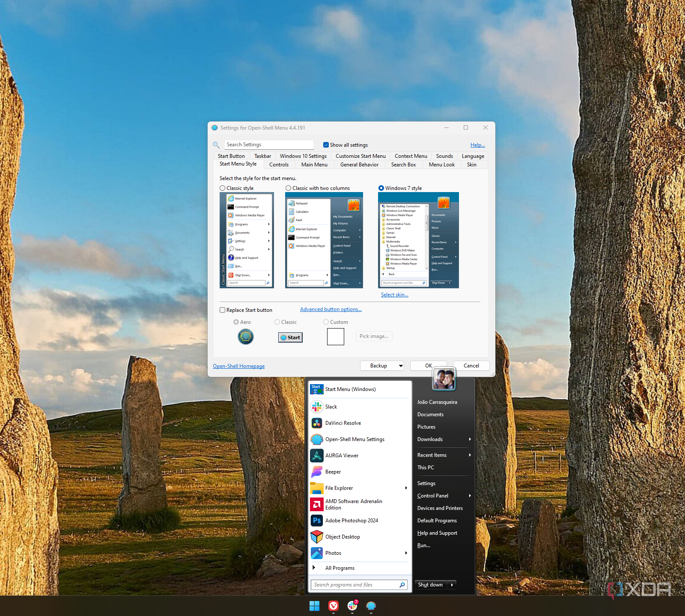Click the AURGA Viewer icon
The width and height of the screenshot is (685, 616).
[x=317, y=456]
